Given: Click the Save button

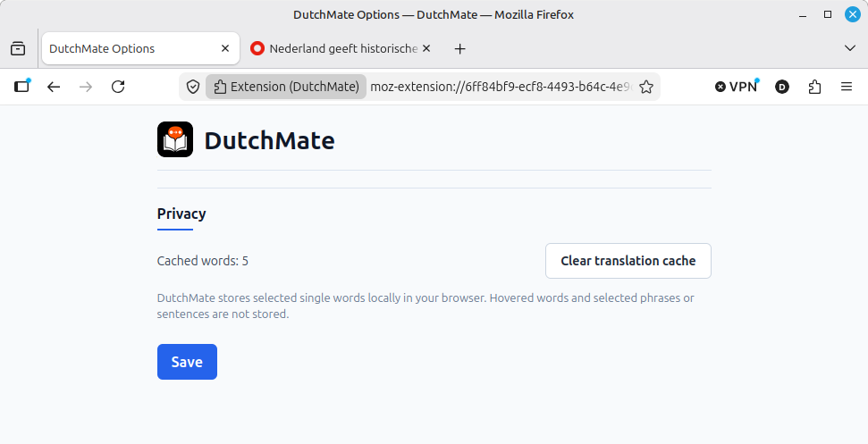Looking at the screenshot, I should [187, 362].
